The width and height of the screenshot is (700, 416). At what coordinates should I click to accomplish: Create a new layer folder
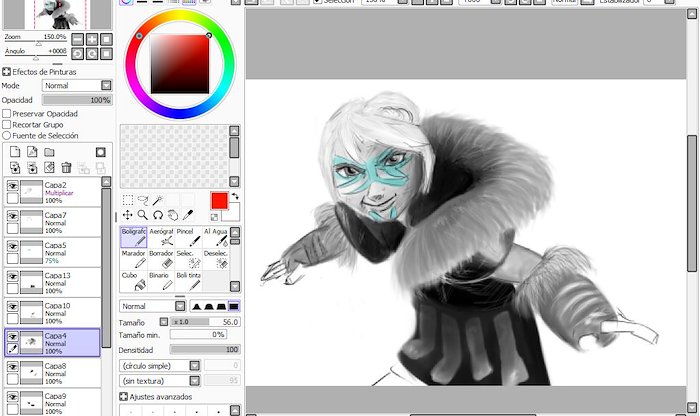click(49, 152)
